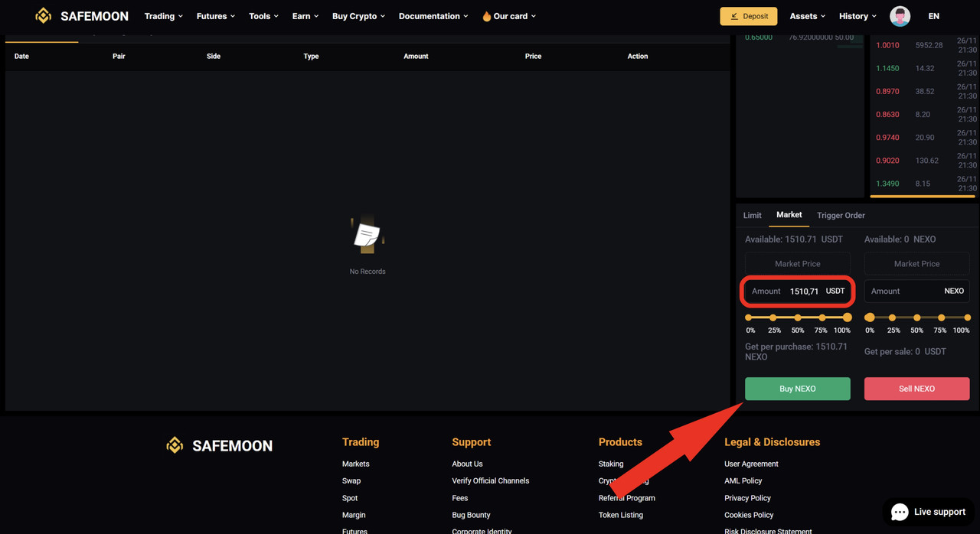Image resolution: width=980 pixels, height=534 pixels.
Task: Click the Deposit button
Action: (749, 16)
